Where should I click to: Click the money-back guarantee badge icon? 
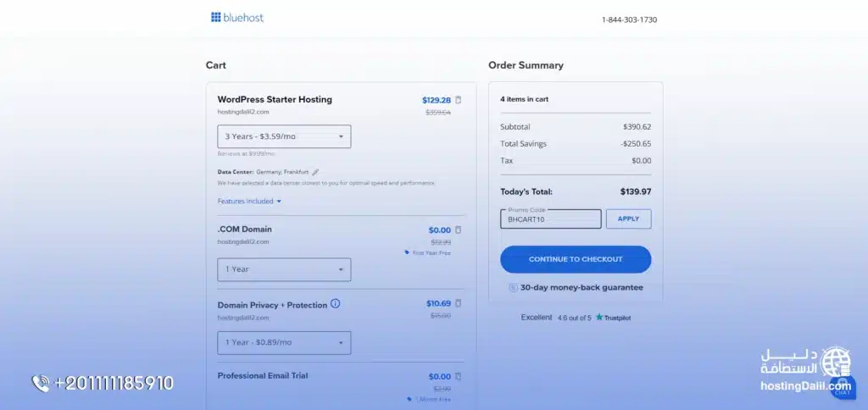pos(513,288)
